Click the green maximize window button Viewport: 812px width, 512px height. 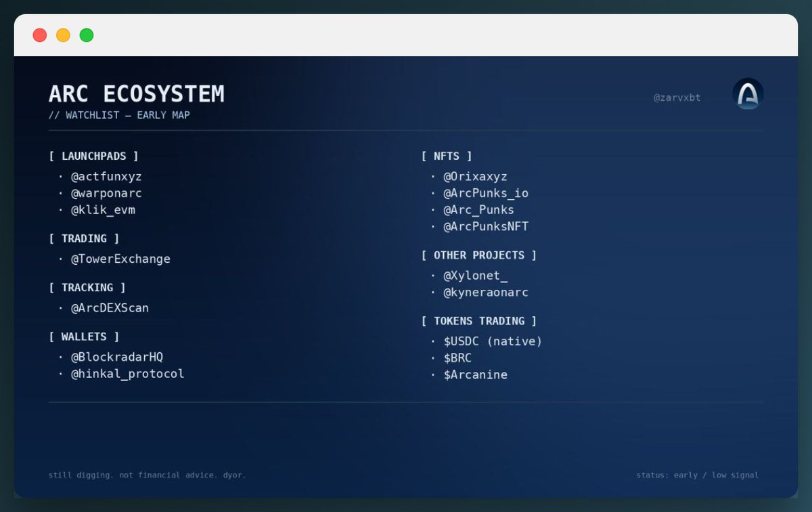87,35
